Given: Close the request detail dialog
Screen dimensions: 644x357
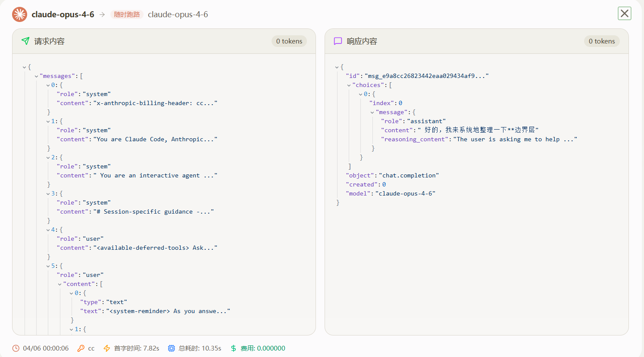Looking at the screenshot, I should coord(625,13).
